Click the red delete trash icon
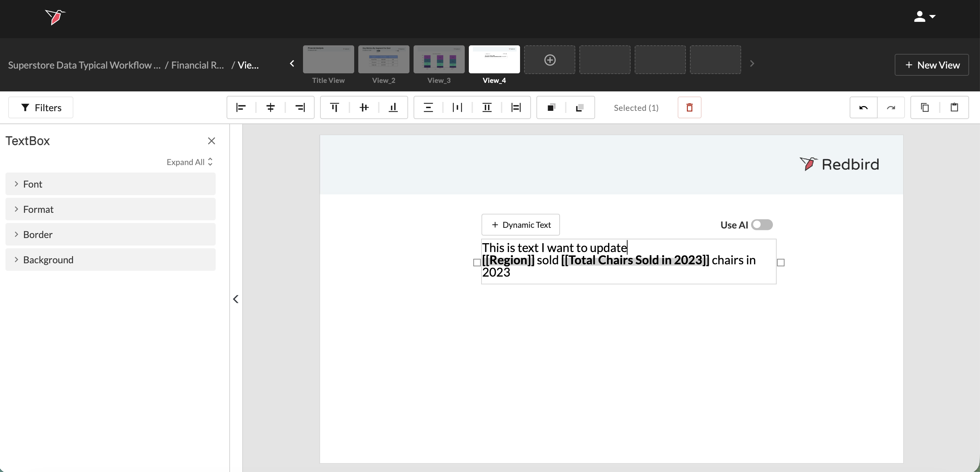 pos(689,108)
